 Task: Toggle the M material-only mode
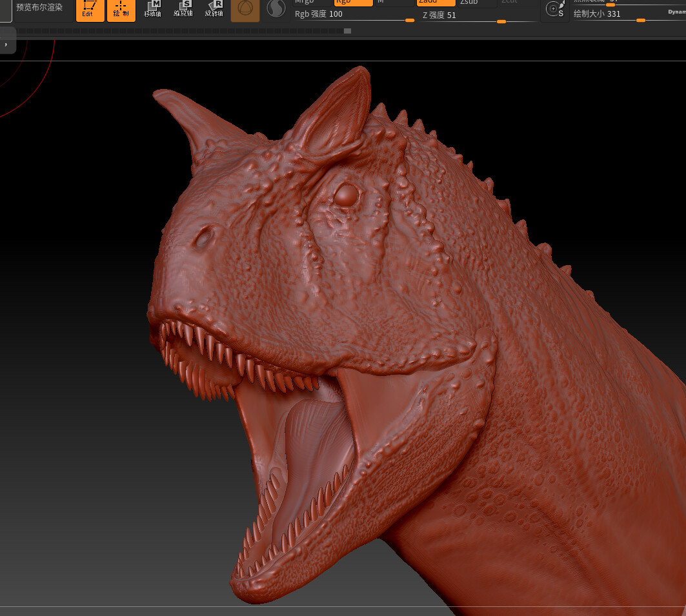coord(394,3)
